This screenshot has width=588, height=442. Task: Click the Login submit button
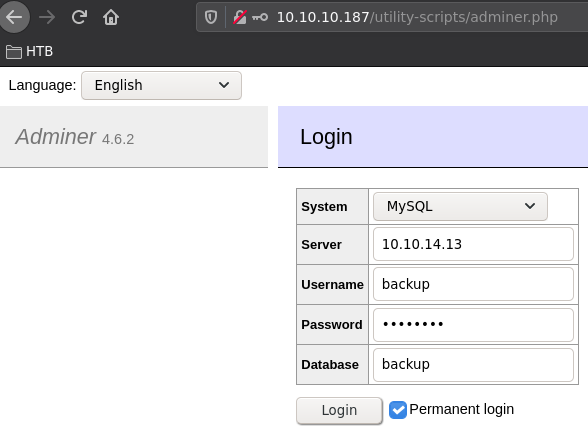(x=339, y=411)
